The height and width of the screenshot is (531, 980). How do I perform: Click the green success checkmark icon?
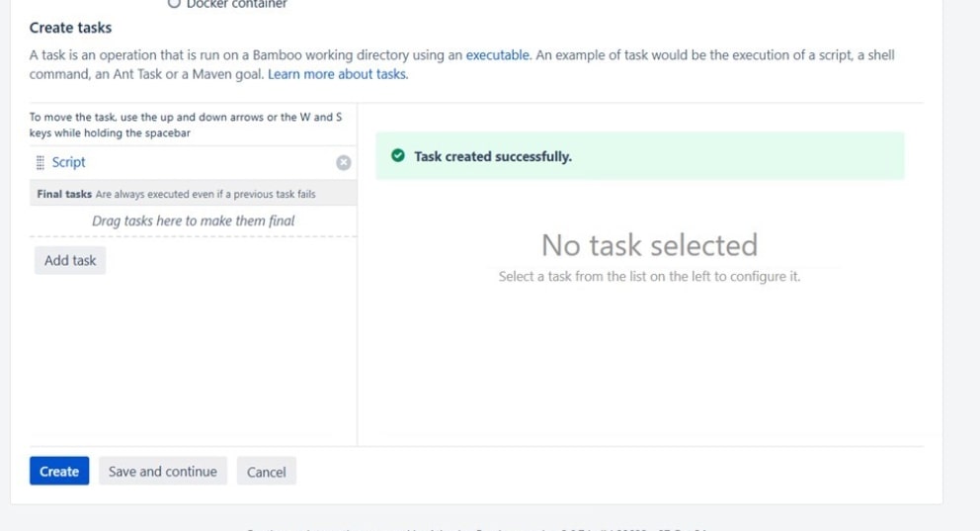coord(397,155)
